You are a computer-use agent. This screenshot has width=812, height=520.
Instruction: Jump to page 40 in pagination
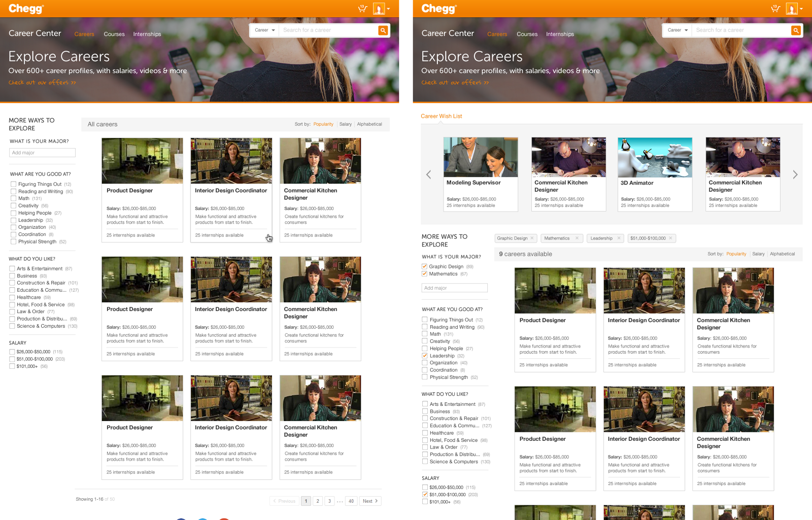click(351, 501)
